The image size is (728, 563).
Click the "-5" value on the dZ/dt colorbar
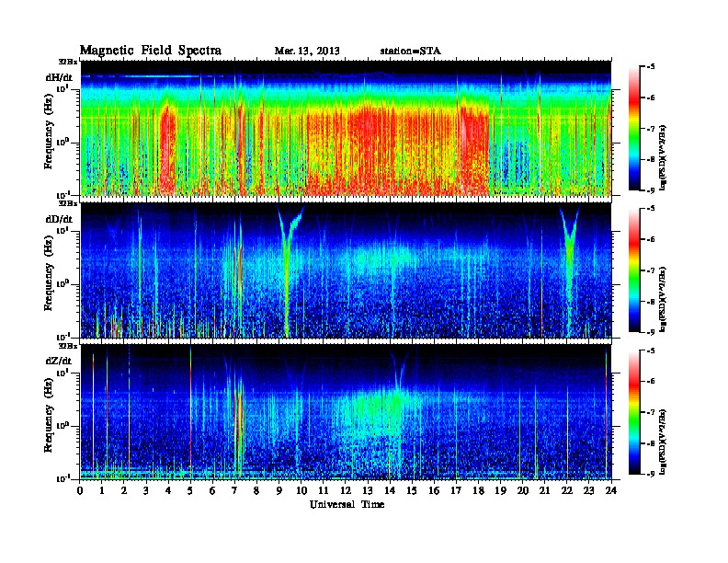click(x=650, y=350)
